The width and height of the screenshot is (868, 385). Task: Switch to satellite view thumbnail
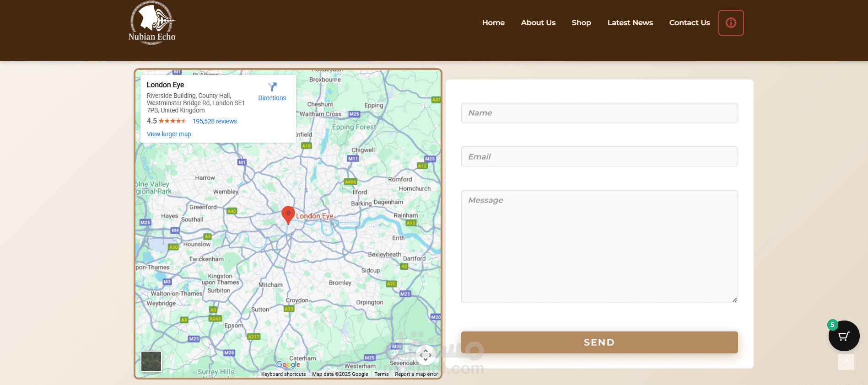[151, 361]
